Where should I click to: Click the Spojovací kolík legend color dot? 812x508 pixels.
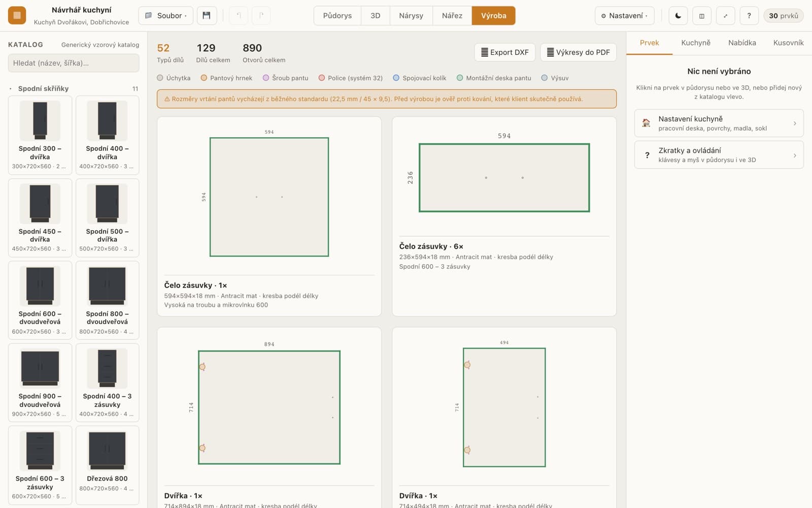pos(396,78)
